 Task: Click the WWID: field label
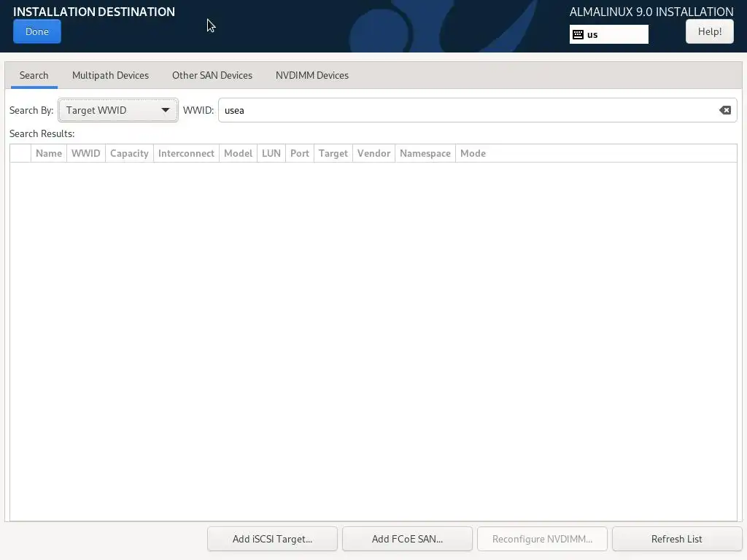[x=198, y=111]
